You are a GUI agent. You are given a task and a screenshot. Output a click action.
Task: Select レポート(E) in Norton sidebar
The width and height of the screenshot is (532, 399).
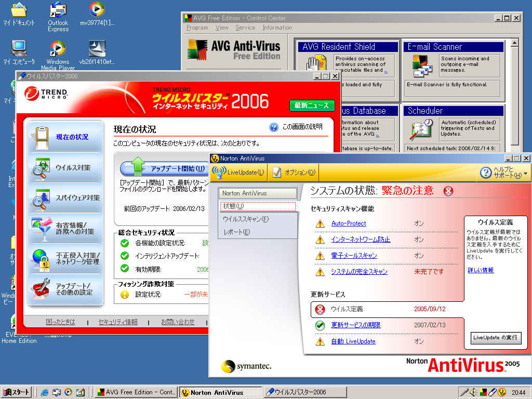(236, 232)
